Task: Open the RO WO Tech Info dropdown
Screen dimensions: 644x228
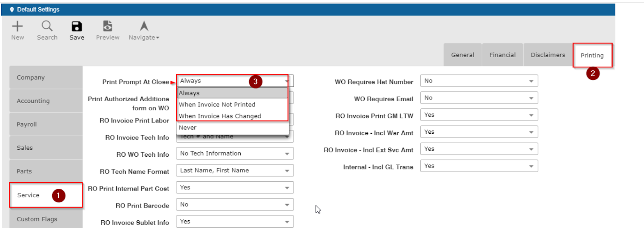Action: click(x=235, y=153)
